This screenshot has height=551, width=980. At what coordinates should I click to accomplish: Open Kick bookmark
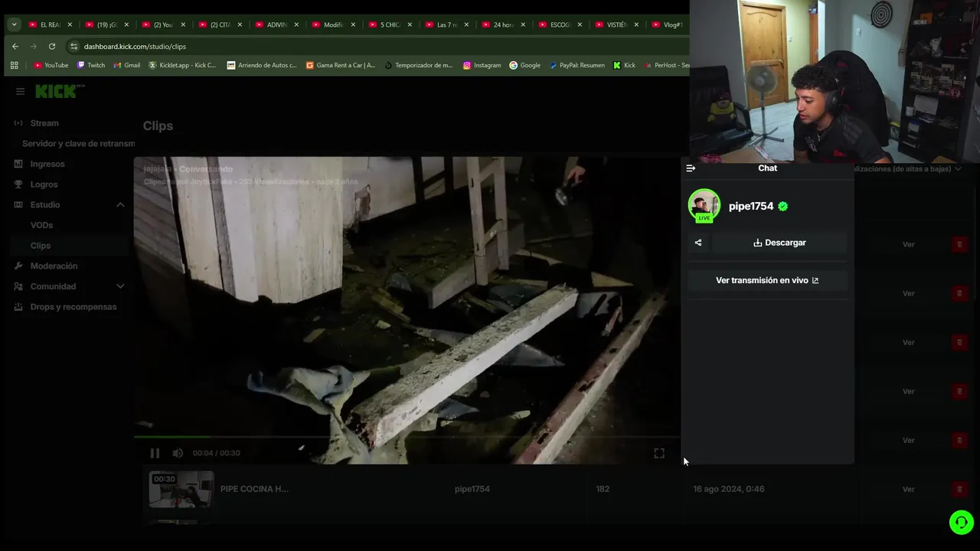pyautogui.click(x=624, y=65)
